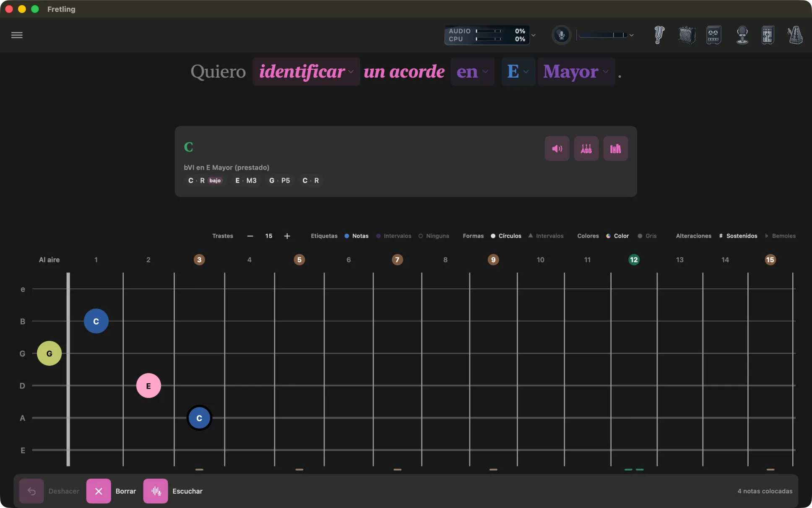Open the chord tab notation button
Image resolution: width=812 pixels, height=508 pixels.
(586, 149)
